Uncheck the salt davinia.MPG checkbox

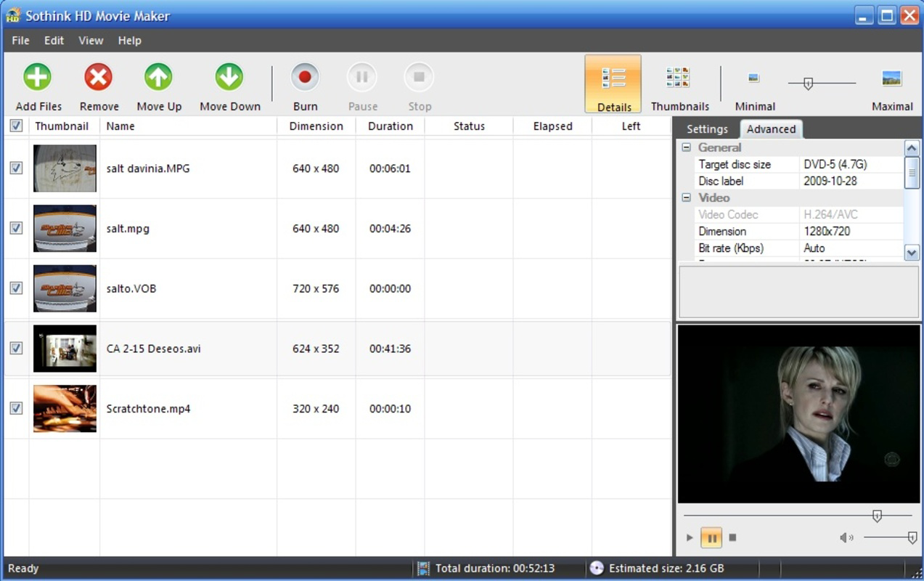click(x=16, y=168)
